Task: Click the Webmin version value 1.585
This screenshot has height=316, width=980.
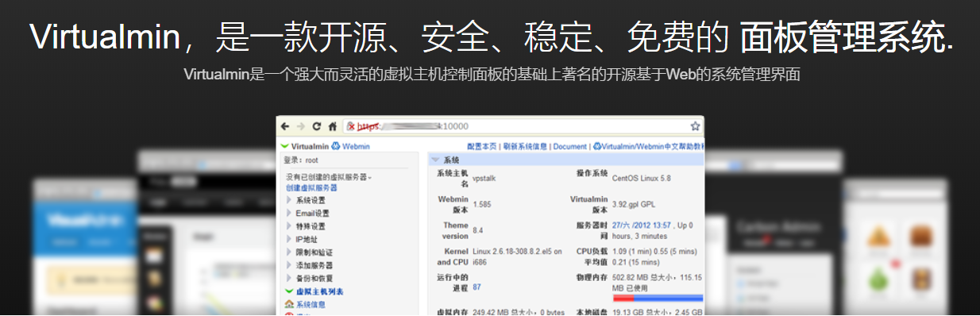Action: 481,204
